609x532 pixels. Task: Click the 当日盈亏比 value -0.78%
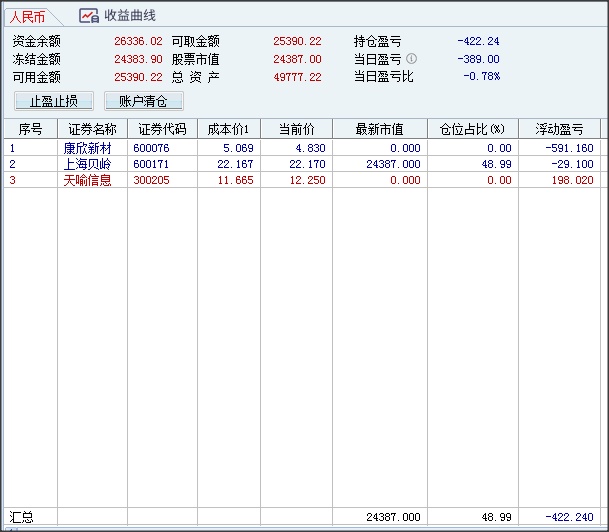[481, 76]
